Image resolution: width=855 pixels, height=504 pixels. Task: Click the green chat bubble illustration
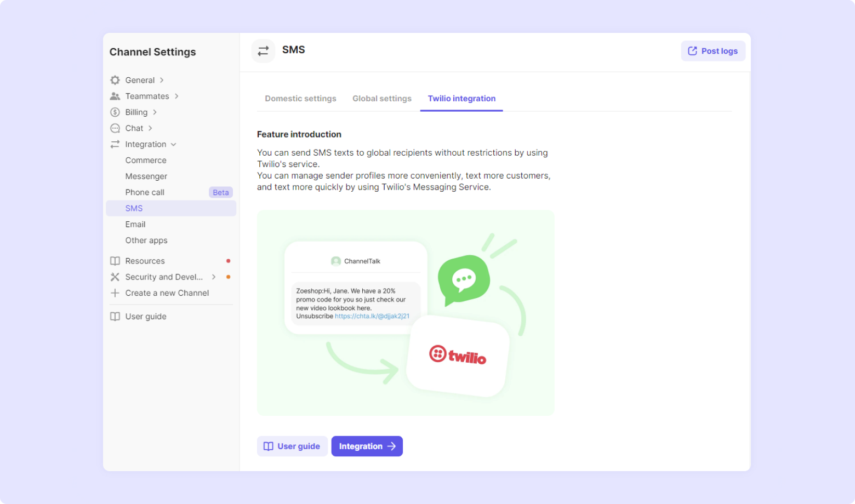(464, 279)
